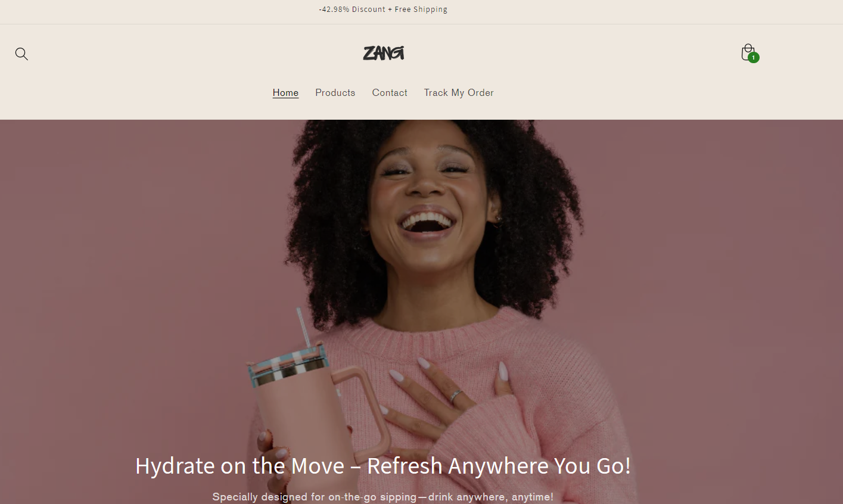Click the -42.98% Discount announcement text
843x504 pixels.
coord(352,10)
